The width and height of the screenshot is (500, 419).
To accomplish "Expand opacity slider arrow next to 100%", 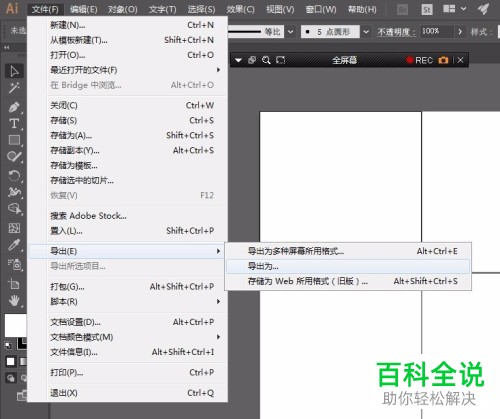I will (460, 32).
